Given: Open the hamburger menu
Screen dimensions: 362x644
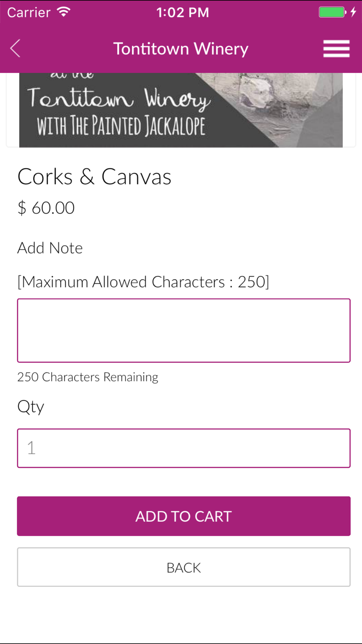Looking at the screenshot, I should pyautogui.click(x=336, y=49).
